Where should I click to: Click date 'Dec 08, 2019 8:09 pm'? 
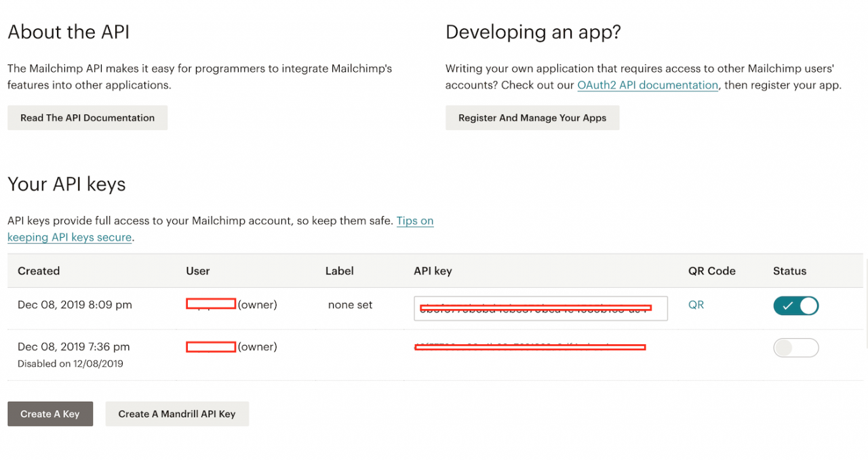pyautogui.click(x=75, y=305)
